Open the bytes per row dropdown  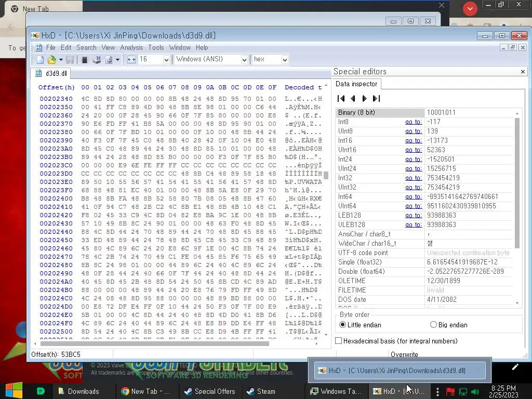pos(166,60)
